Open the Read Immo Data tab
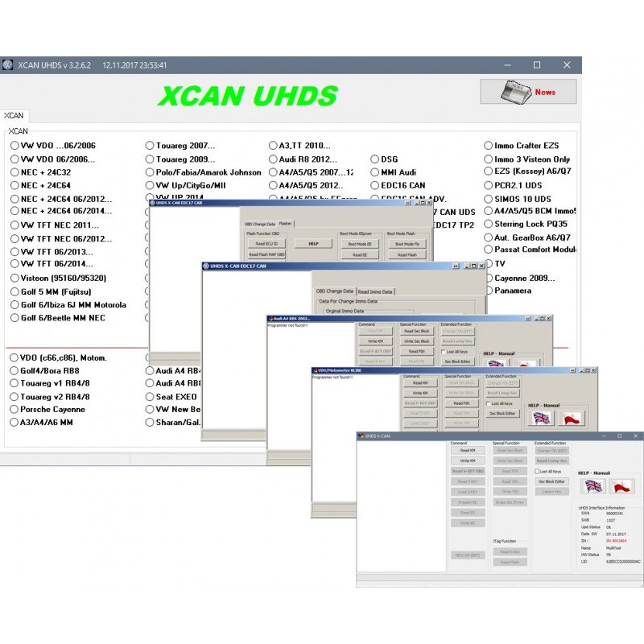Screen dimensions: 644x644 375,291
